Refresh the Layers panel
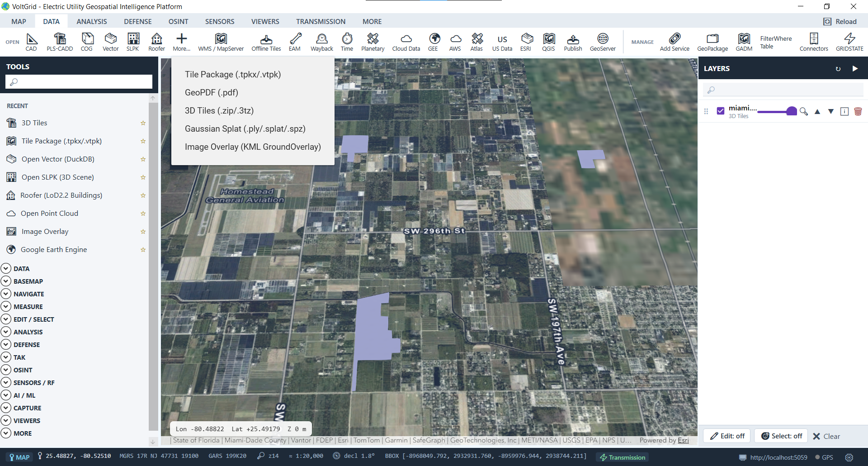This screenshot has width=868, height=466. 838,69
